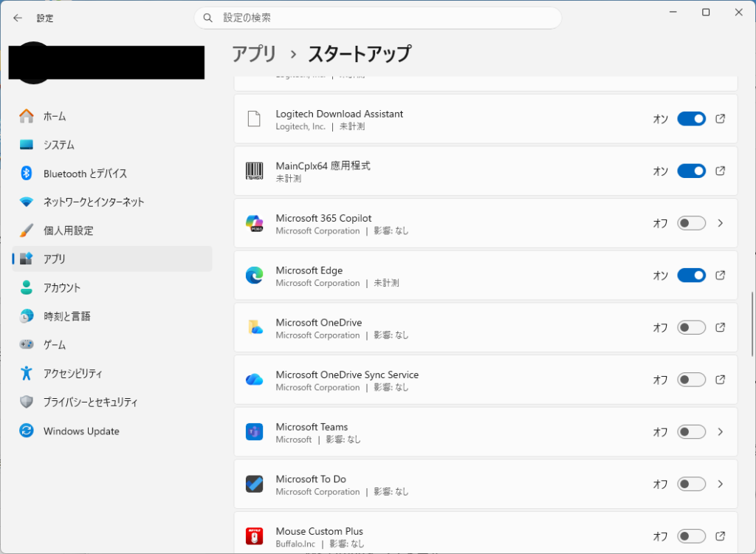Go to アクセシビリティ settings
Image resolution: width=756 pixels, height=554 pixels.
pyautogui.click(x=112, y=373)
